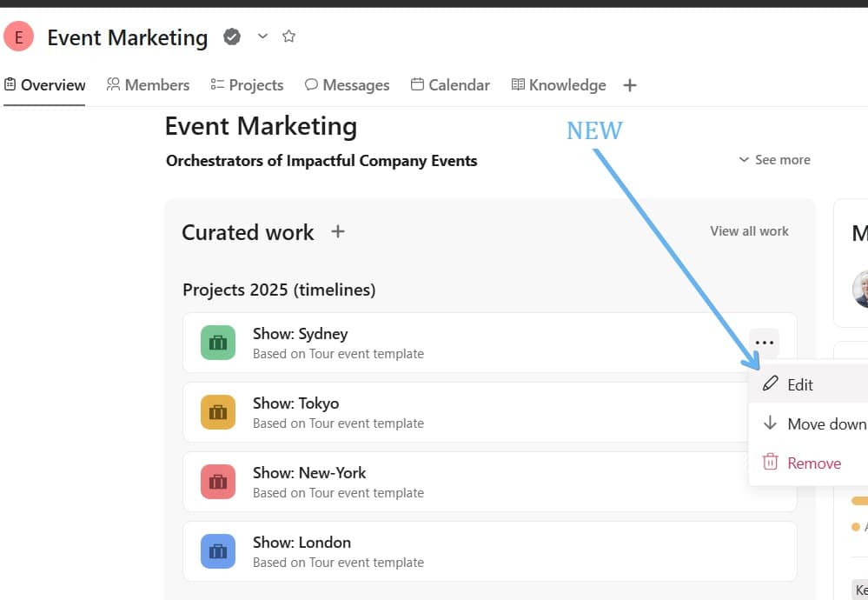Click the verified badge next to team name
This screenshot has width=868, height=600.
pyautogui.click(x=232, y=37)
